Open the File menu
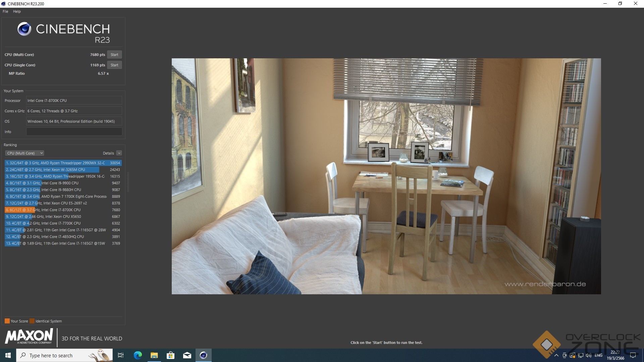Image resolution: width=644 pixels, height=362 pixels. click(5, 11)
